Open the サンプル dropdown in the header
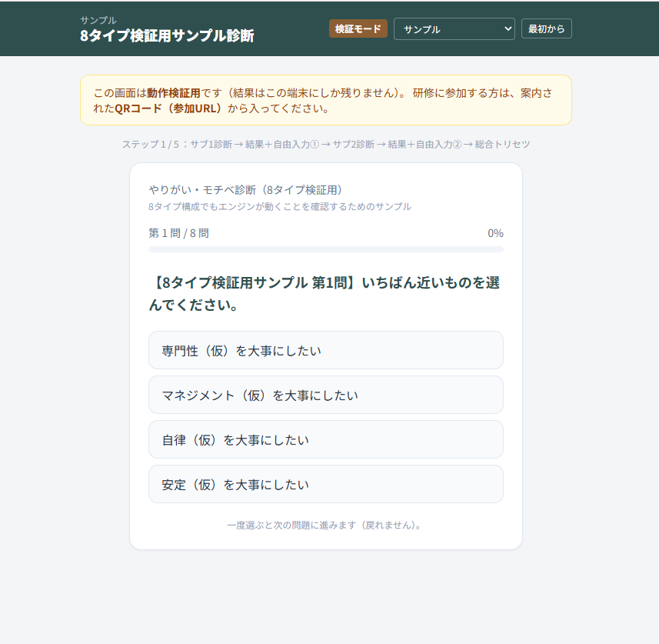Image resolution: width=659 pixels, height=644 pixels. (x=454, y=29)
